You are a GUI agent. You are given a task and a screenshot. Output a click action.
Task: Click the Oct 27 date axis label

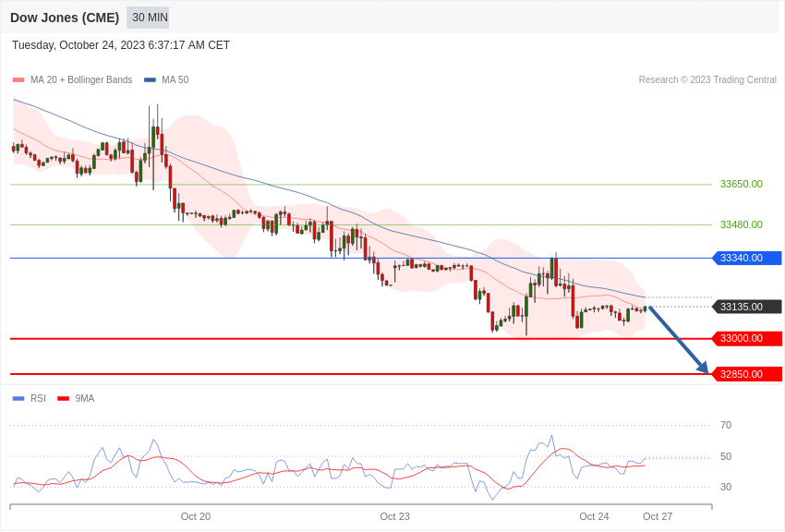[658, 516]
